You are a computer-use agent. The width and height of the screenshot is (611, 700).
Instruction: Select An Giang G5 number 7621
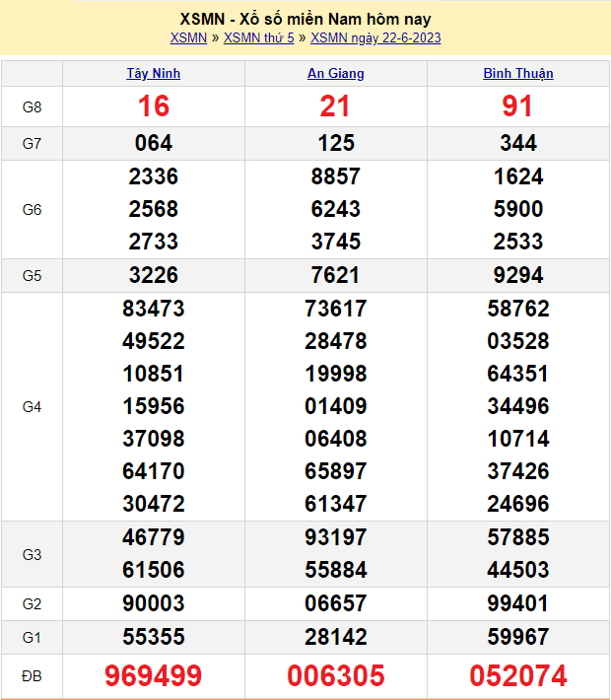[x=336, y=275]
